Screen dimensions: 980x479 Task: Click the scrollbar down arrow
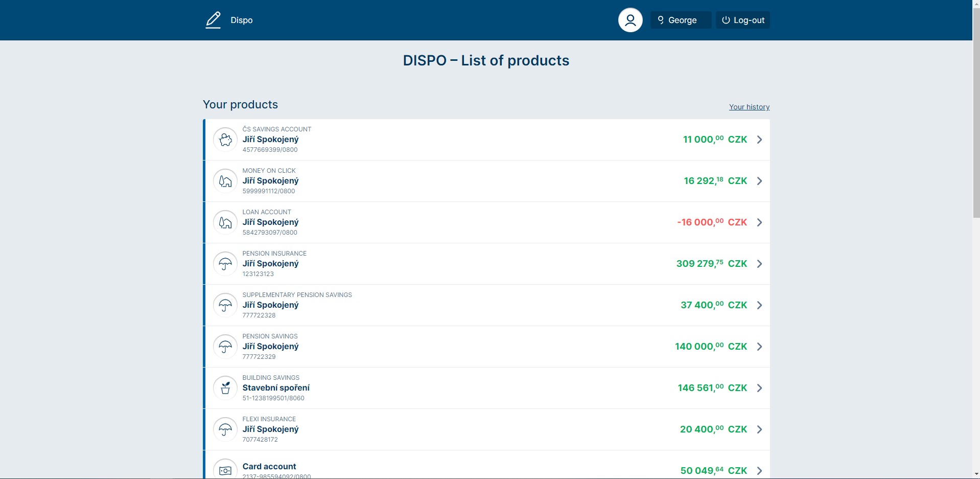976,474
